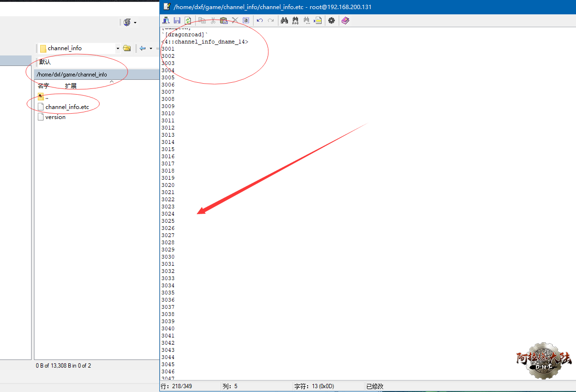The image size is (576, 392).
Task: Click the close-editor door icon
Action: point(166,21)
